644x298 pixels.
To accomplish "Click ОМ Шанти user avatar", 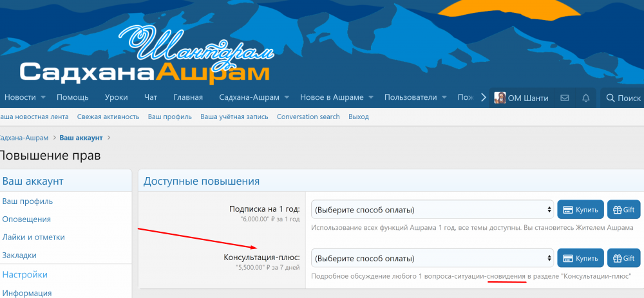I will (x=500, y=98).
